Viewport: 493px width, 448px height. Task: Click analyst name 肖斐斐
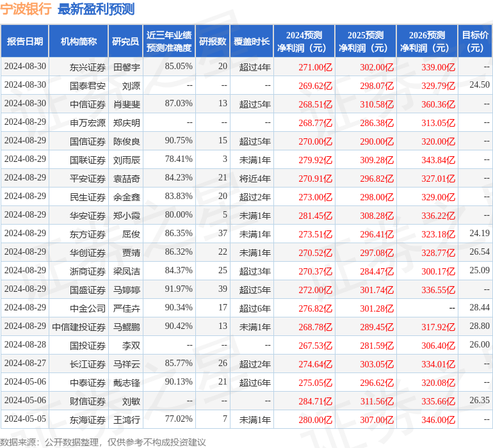pyautogui.click(x=127, y=104)
